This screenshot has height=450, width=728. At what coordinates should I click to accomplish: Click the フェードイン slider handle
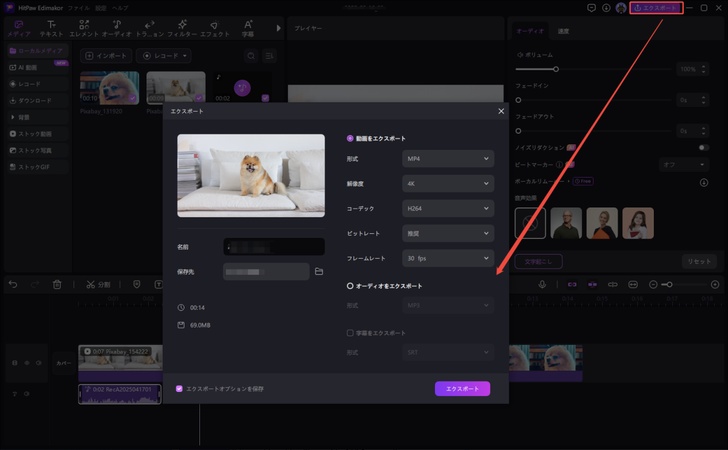point(518,100)
